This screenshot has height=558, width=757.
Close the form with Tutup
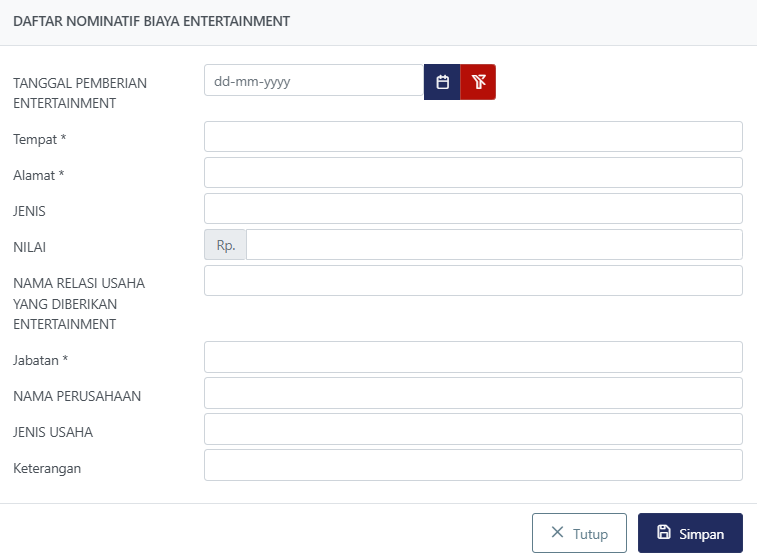(579, 533)
